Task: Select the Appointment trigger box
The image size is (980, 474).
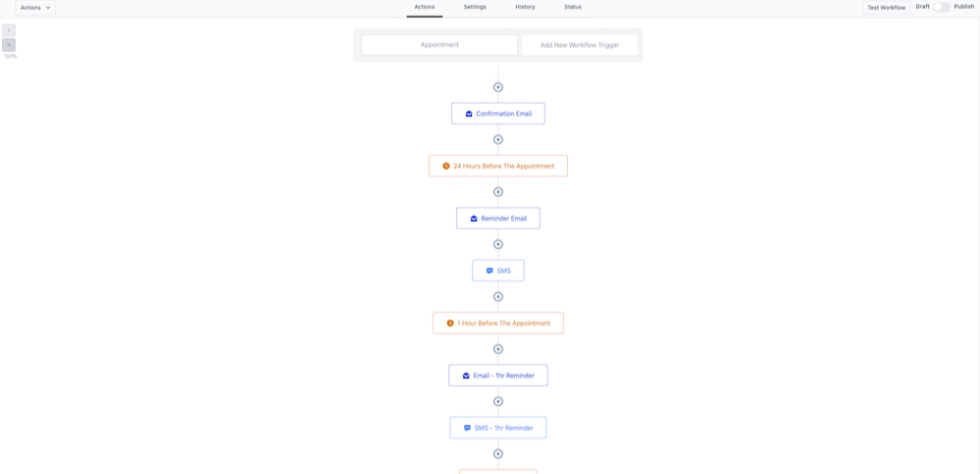Action: click(x=439, y=45)
